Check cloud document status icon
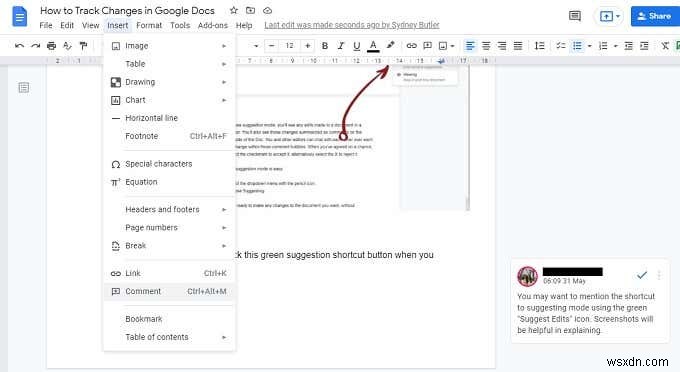The height and width of the screenshot is (372, 680). point(268,10)
